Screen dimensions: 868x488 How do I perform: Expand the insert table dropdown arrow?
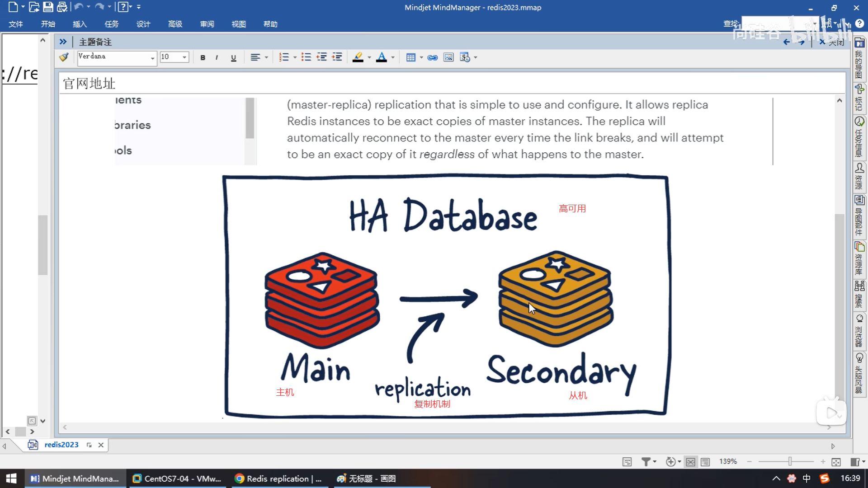click(421, 57)
